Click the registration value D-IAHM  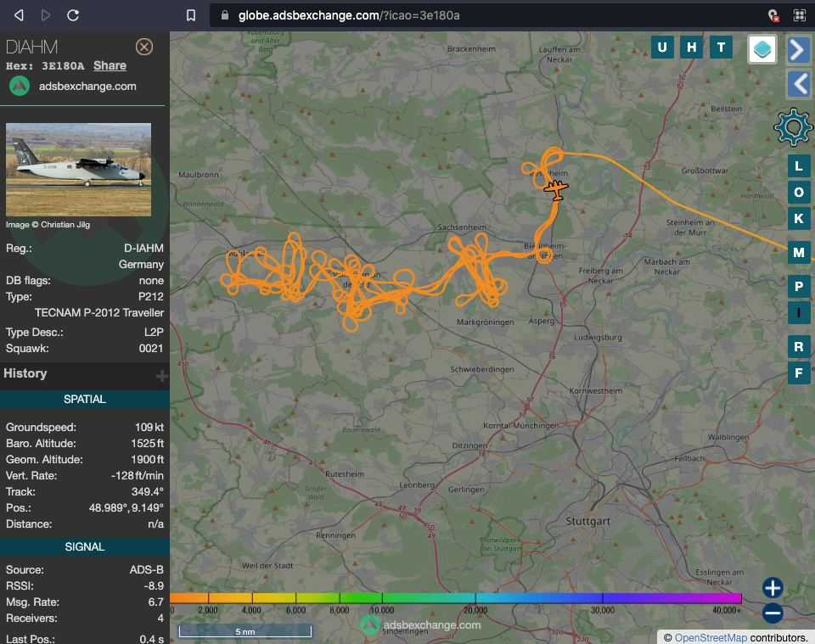click(x=144, y=249)
